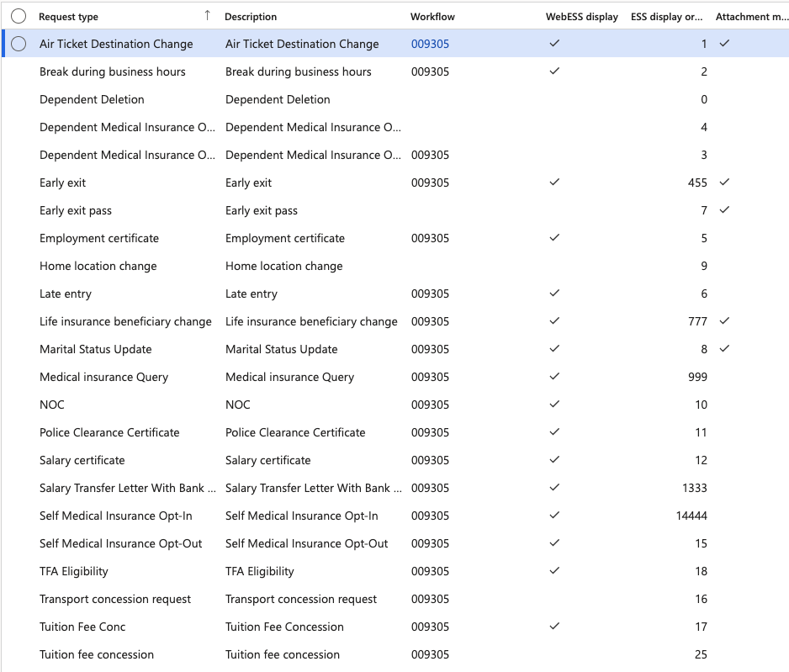The image size is (789, 672).
Task: Click ESS display order value 777
Action: point(697,321)
